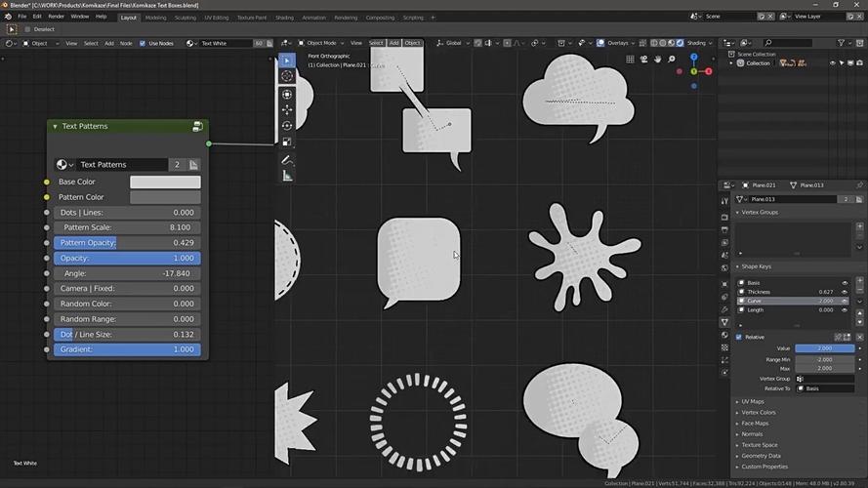Switch to the Modeling workspace tab
This screenshot has width=868, height=488.
(x=155, y=18)
